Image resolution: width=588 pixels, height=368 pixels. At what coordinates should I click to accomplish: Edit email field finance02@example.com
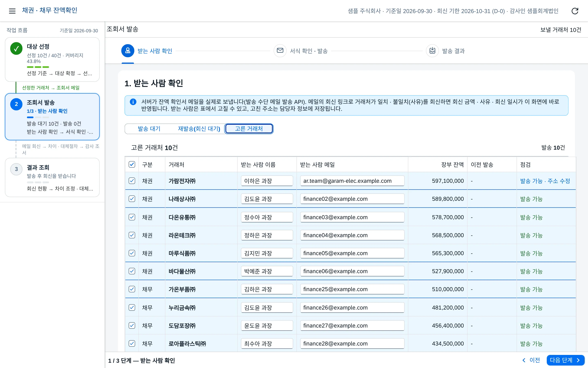coord(352,199)
